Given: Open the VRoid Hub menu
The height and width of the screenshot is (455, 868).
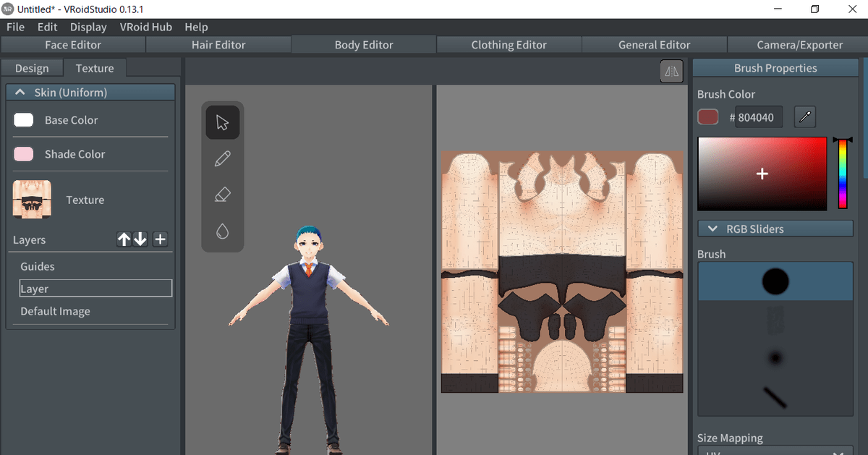Looking at the screenshot, I should (146, 27).
